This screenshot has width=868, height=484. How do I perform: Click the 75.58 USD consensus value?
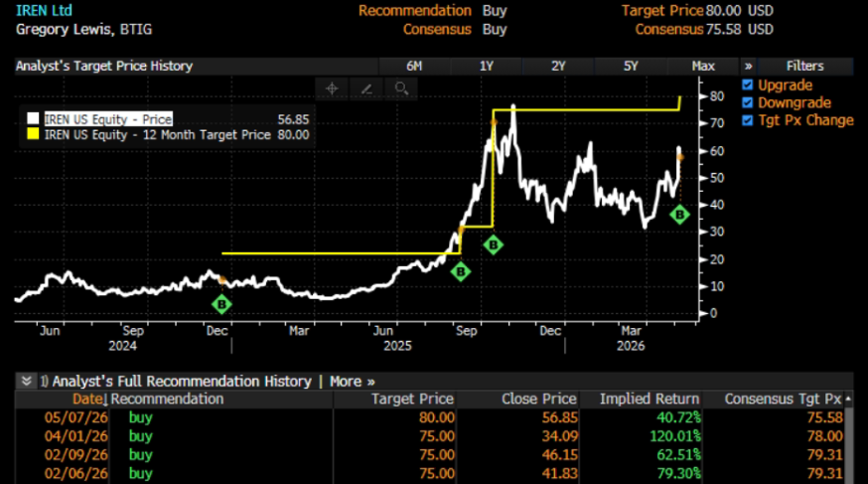(x=740, y=30)
